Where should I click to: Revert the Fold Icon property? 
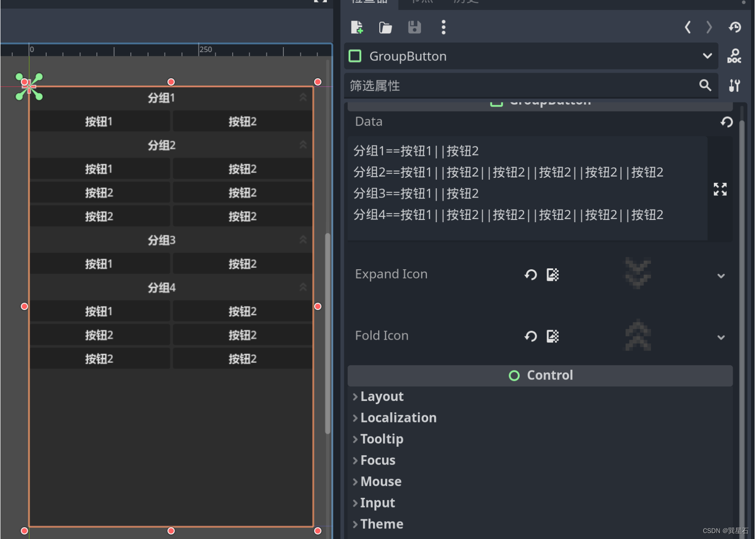coord(531,336)
